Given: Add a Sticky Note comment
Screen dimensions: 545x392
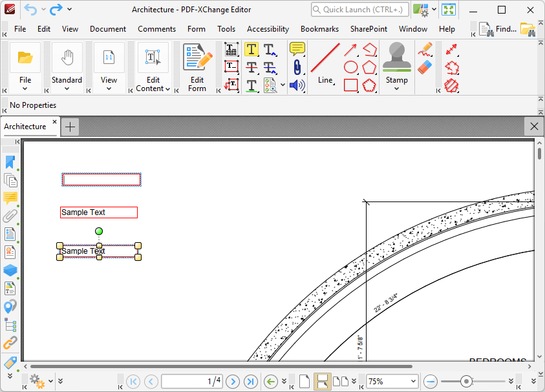Looking at the screenshot, I should click(297, 49).
